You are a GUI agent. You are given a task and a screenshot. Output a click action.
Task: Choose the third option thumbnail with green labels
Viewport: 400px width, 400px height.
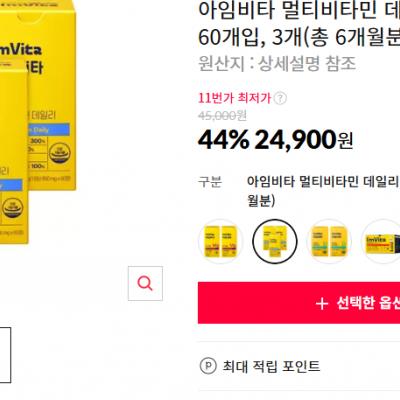tap(329, 241)
